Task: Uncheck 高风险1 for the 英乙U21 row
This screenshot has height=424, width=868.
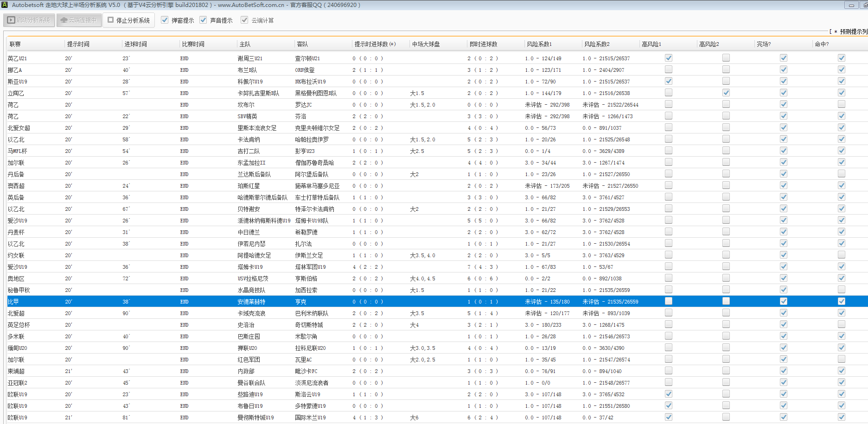Action: pos(669,58)
